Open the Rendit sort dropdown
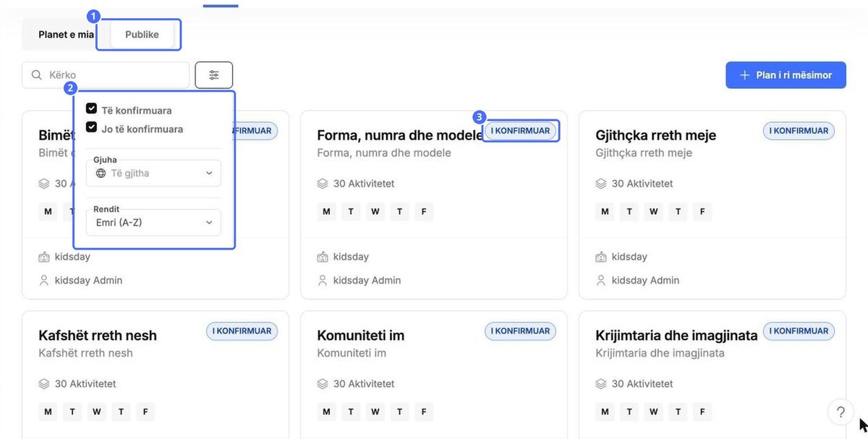This screenshot has height=439, width=868. click(x=154, y=223)
